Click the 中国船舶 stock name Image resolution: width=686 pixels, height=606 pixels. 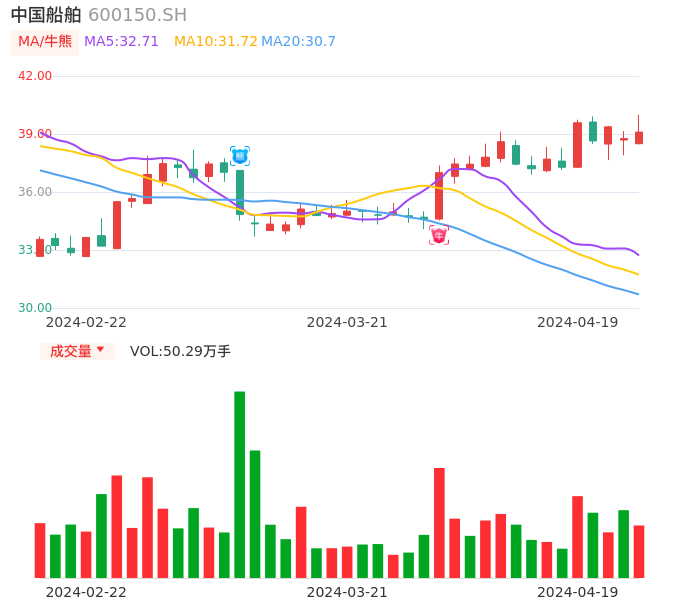click(x=46, y=15)
